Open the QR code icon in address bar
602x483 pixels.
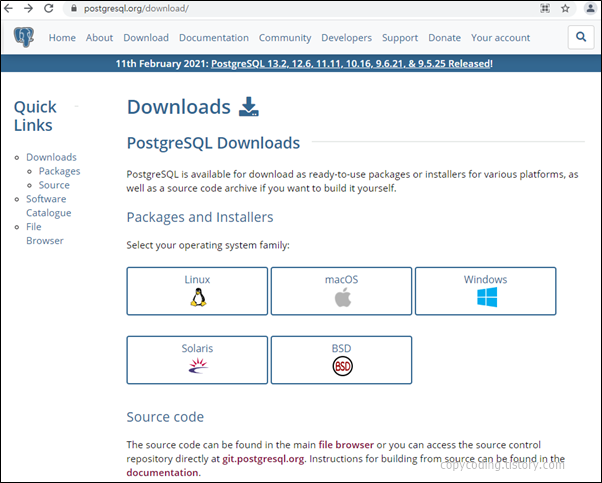tap(545, 8)
